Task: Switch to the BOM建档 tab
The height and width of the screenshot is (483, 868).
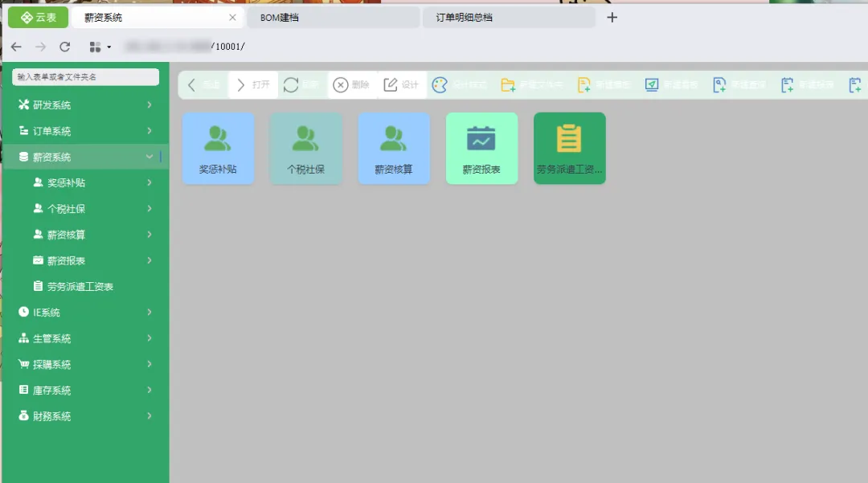Action: pyautogui.click(x=332, y=17)
